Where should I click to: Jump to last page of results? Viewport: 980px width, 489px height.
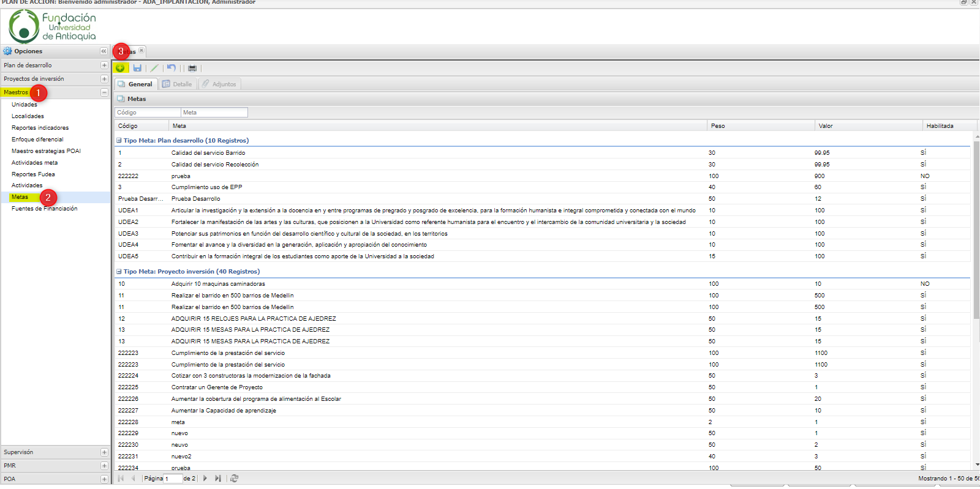tap(217, 479)
